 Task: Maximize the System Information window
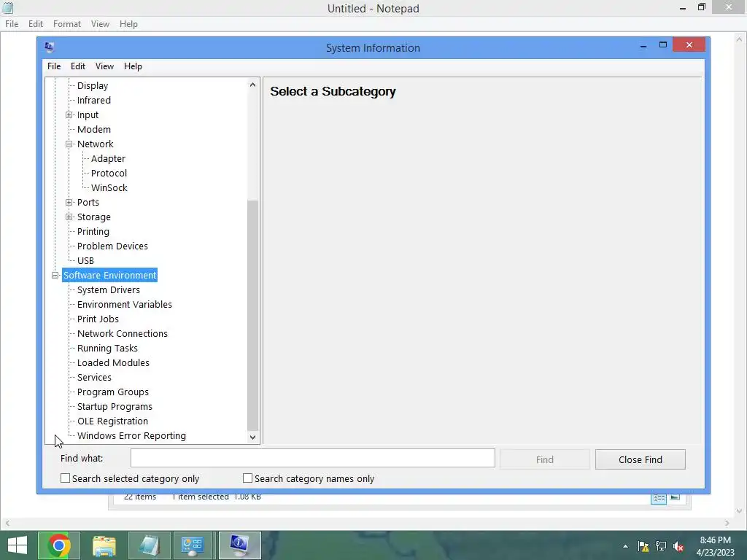click(x=662, y=44)
